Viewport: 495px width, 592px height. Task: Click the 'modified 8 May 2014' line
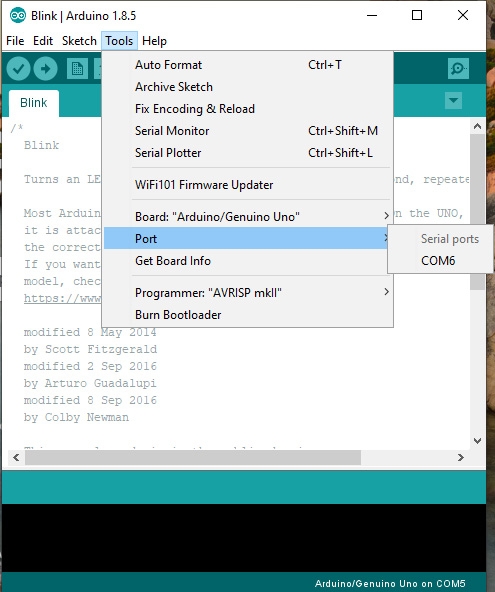(90, 332)
